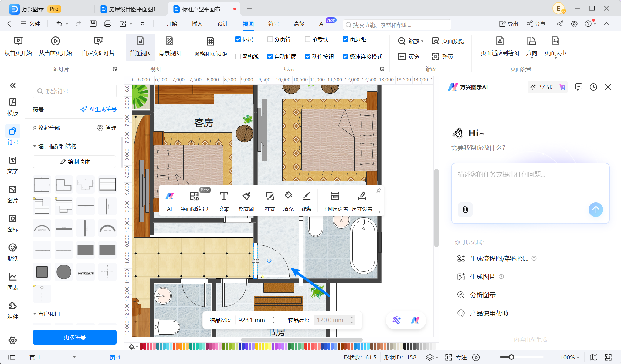621x364 pixels.
Task: Enable the 网格线 gridlines checkbox
Action: (238, 56)
